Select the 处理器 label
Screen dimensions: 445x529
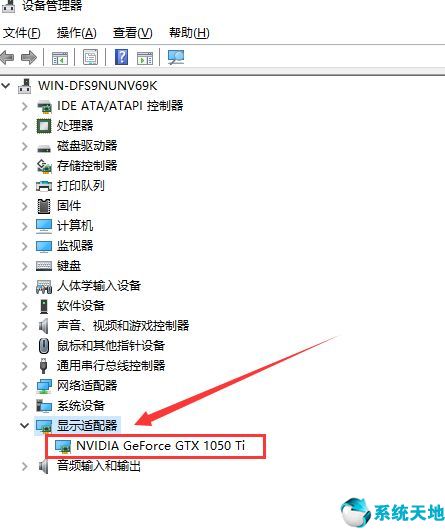pyautogui.click(x=75, y=126)
